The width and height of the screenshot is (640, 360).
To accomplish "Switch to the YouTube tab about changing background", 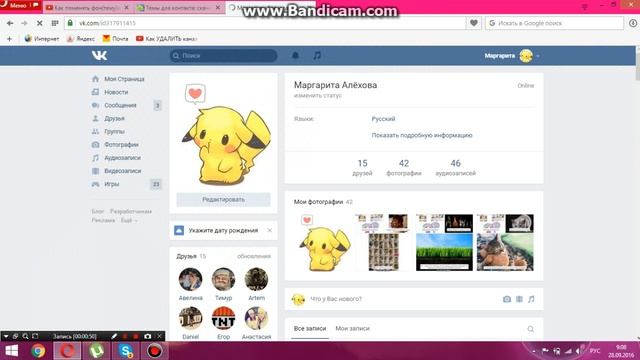I will pos(87,7).
